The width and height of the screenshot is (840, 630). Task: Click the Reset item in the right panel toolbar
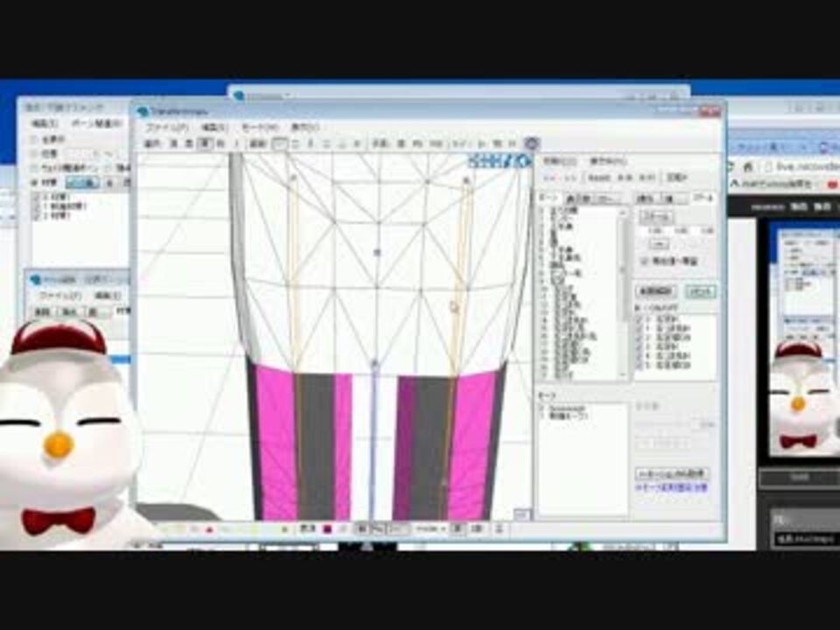(599, 178)
